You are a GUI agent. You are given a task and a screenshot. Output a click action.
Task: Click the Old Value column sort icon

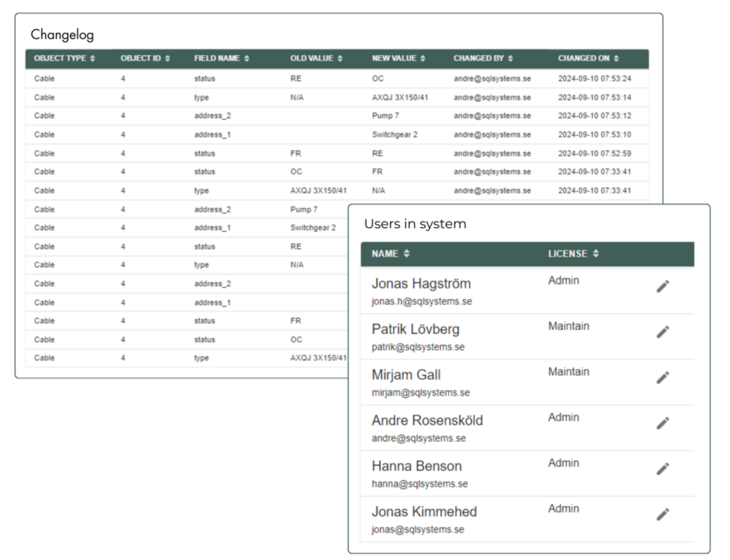(x=340, y=58)
